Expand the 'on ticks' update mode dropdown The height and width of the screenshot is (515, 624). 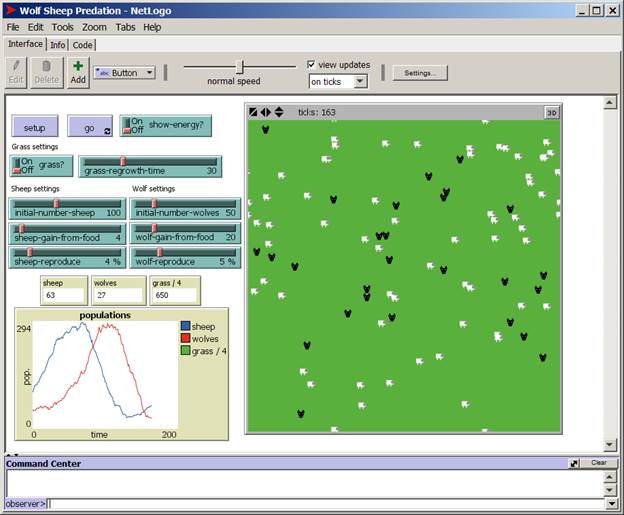tap(337, 81)
